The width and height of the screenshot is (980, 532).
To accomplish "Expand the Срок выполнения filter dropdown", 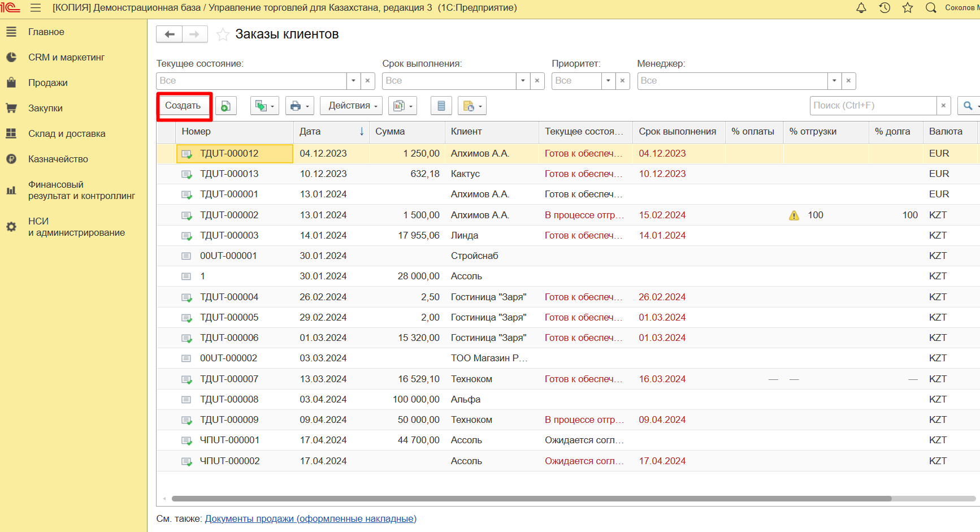I will pyautogui.click(x=523, y=81).
